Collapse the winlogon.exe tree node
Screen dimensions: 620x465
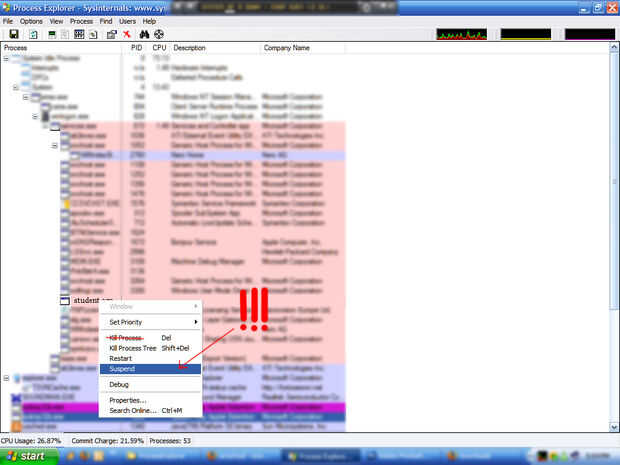[36, 117]
